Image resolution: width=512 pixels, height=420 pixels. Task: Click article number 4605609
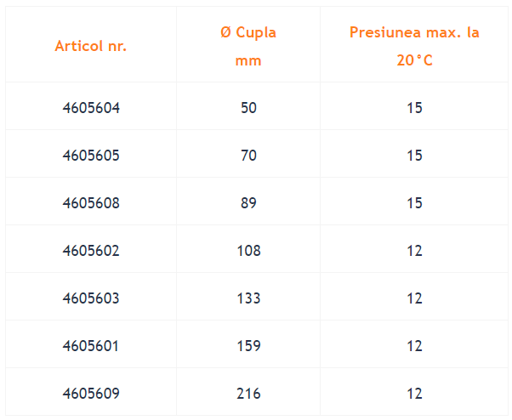[91, 394]
